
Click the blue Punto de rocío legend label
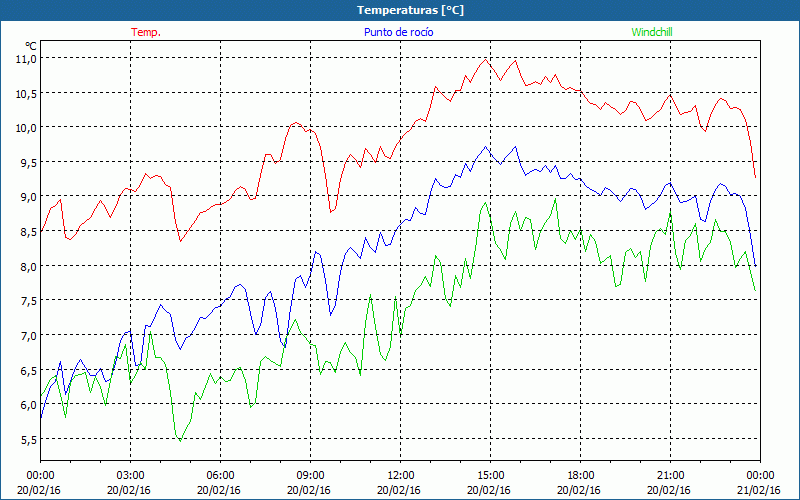pyautogui.click(x=398, y=32)
